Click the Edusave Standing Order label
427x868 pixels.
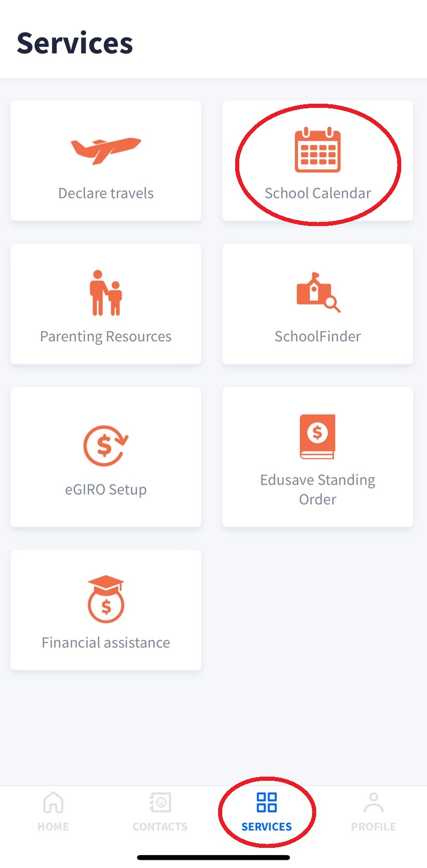pyautogui.click(x=318, y=489)
